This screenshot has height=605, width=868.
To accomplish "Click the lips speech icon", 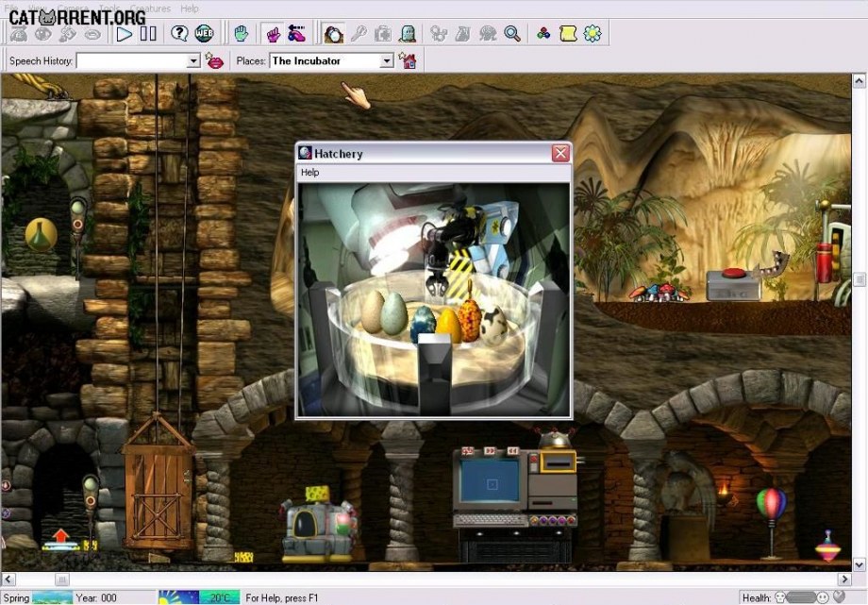I will tap(213, 60).
